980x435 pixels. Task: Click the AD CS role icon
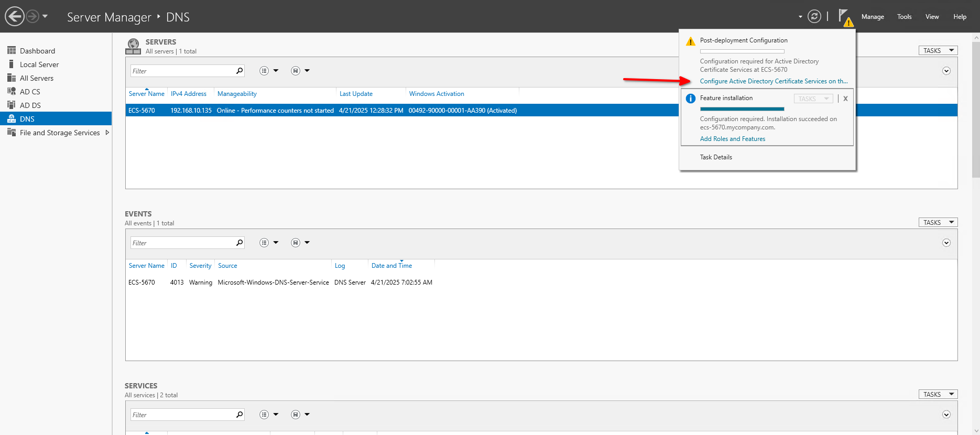point(11,91)
